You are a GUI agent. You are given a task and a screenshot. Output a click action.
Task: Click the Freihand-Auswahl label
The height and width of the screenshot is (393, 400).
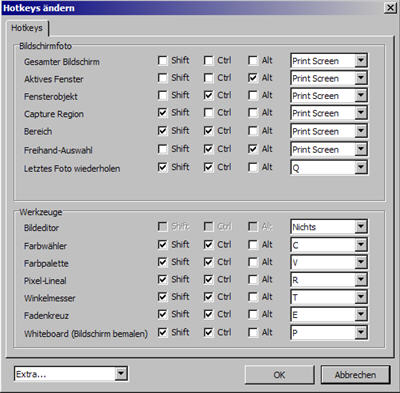[58, 150]
